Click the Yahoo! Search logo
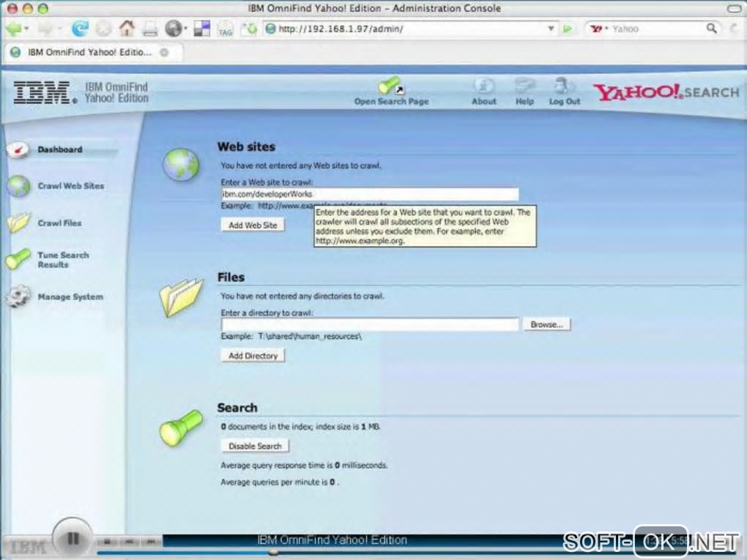The width and height of the screenshot is (747, 560). pos(666,92)
